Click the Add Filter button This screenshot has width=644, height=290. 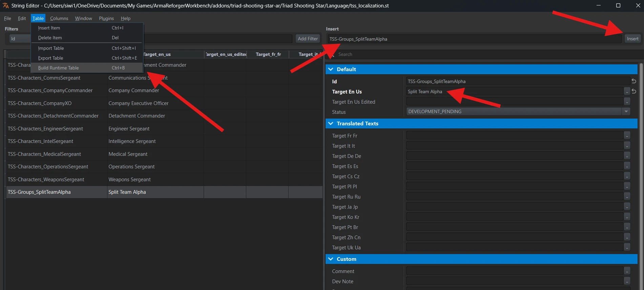click(308, 39)
